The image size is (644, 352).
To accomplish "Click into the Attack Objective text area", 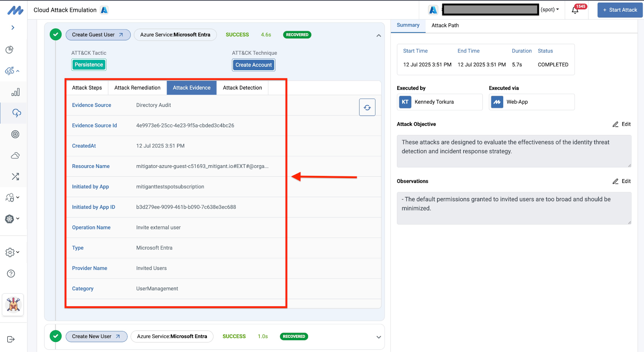I will tap(514, 151).
